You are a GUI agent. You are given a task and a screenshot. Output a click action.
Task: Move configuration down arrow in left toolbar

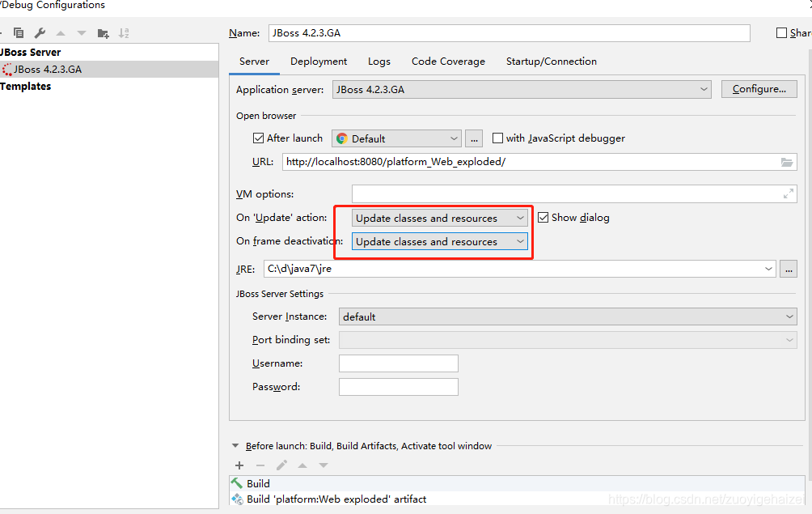tap(82, 33)
